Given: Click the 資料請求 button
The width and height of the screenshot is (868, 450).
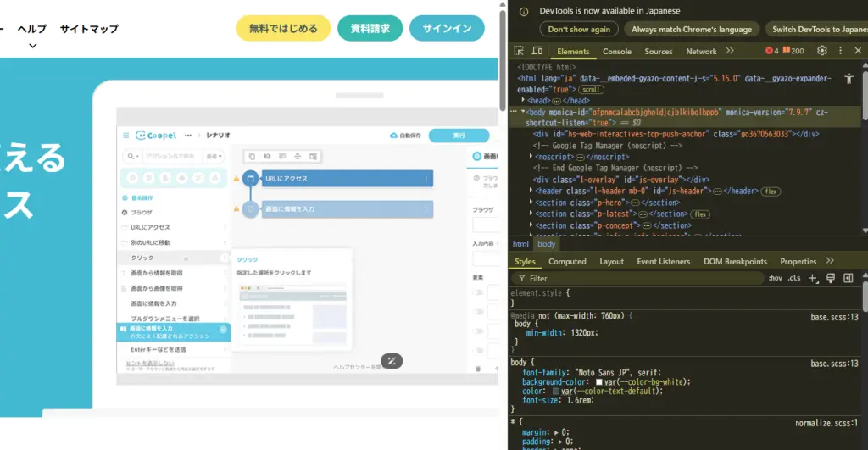Looking at the screenshot, I should 370,28.
